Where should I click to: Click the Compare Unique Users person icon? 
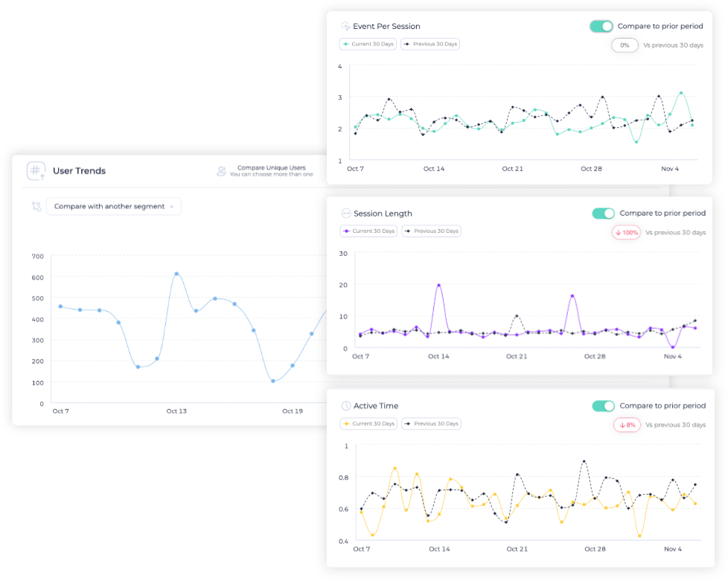click(x=222, y=171)
